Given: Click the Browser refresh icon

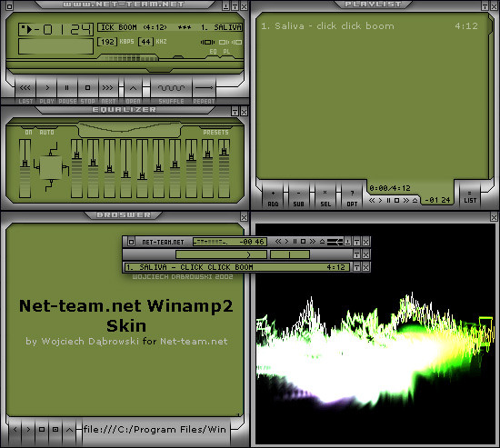Looking at the screenshot, I should click(x=55, y=430).
